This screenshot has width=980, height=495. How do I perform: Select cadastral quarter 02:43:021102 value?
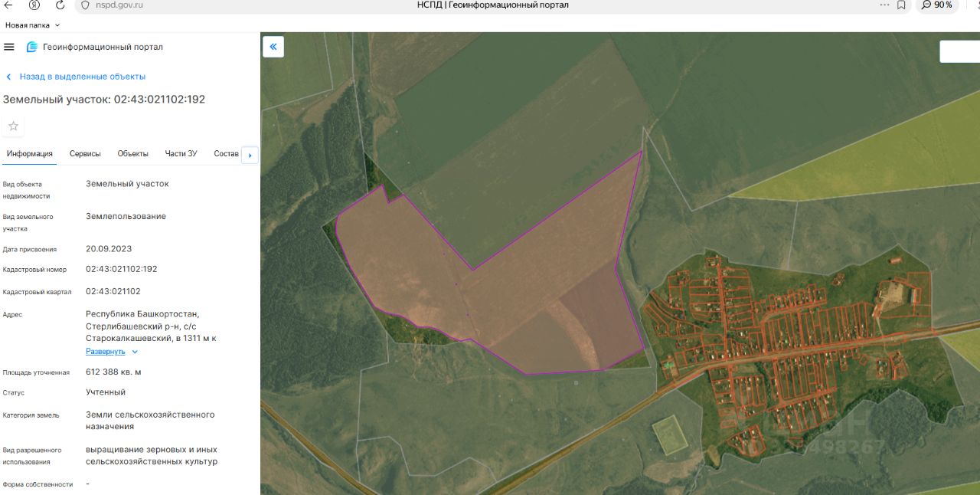[113, 291]
